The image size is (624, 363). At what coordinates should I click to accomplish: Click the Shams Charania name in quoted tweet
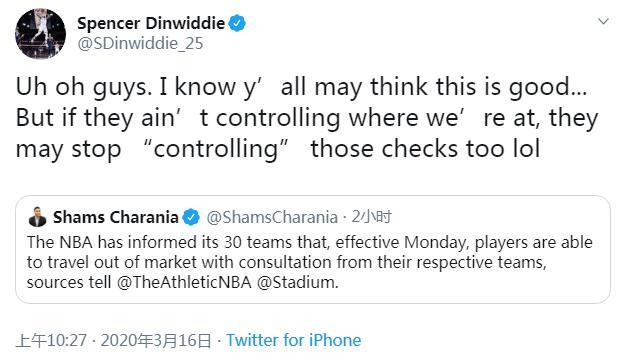coord(115,217)
